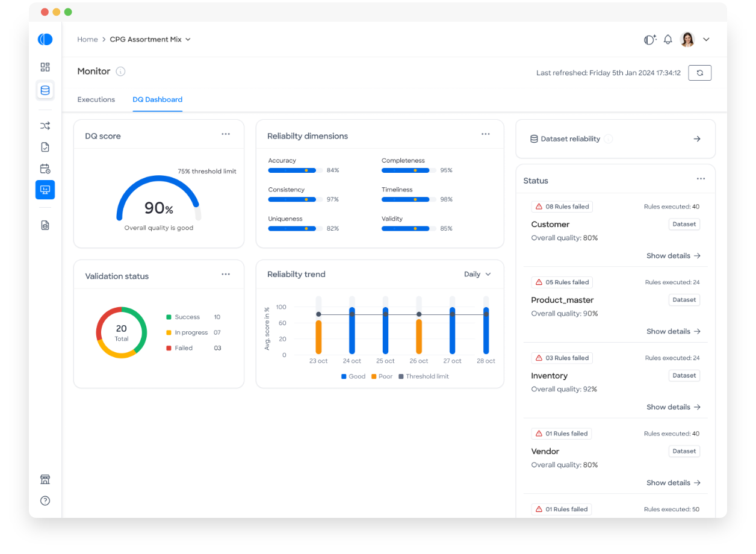Click the 28 oct bar in trend chart

tap(486, 331)
